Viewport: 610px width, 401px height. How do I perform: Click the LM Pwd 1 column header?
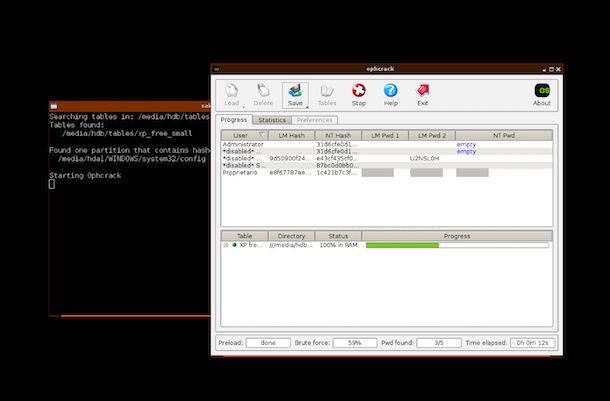click(x=385, y=135)
